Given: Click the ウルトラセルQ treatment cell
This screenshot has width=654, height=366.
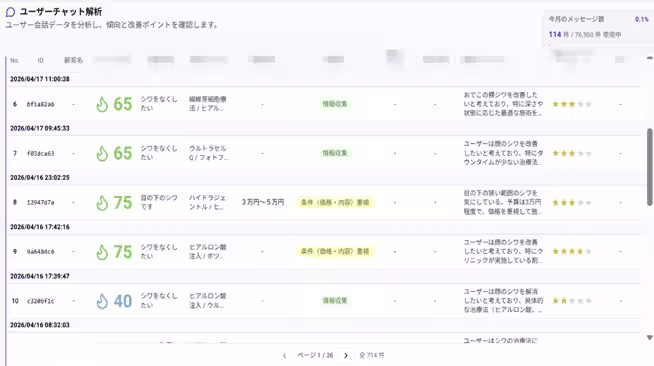Looking at the screenshot, I should coord(208,153).
